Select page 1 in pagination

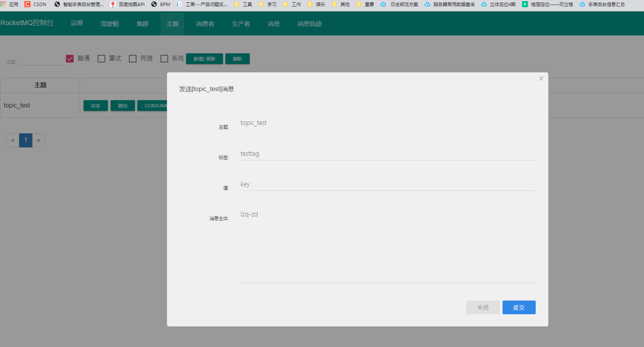coord(26,140)
